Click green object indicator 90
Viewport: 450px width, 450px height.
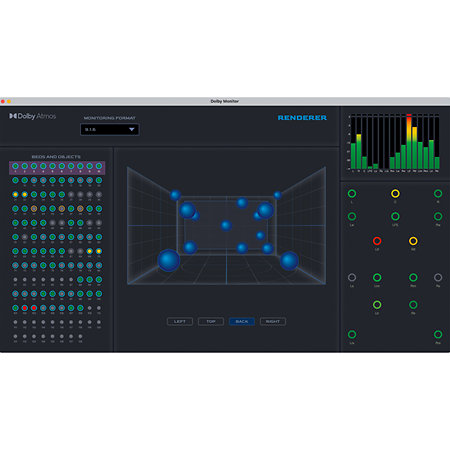pyautogui.click(x=99, y=280)
